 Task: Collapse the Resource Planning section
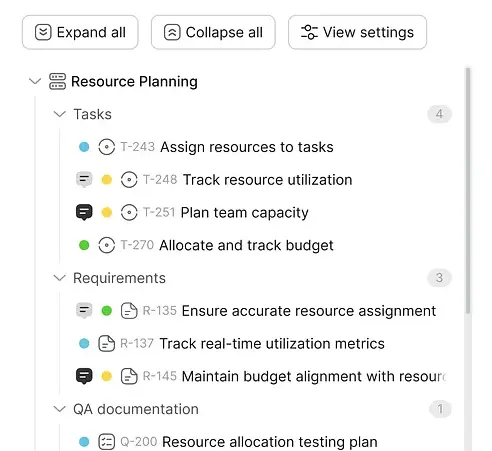35,81
